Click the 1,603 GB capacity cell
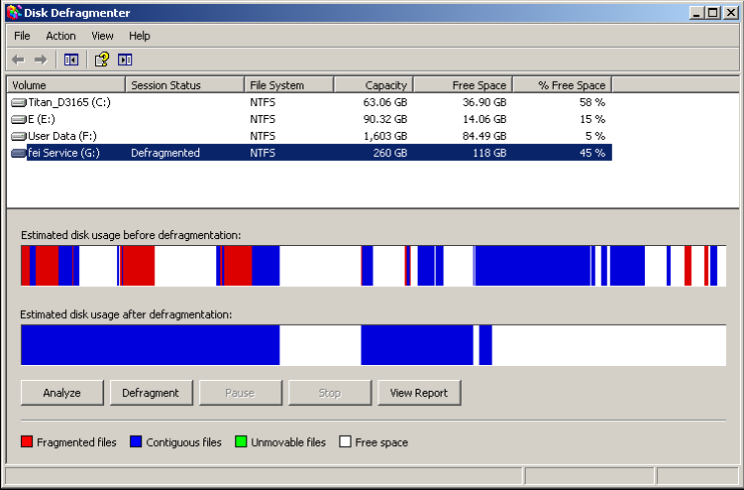 (x=385, y=137)
